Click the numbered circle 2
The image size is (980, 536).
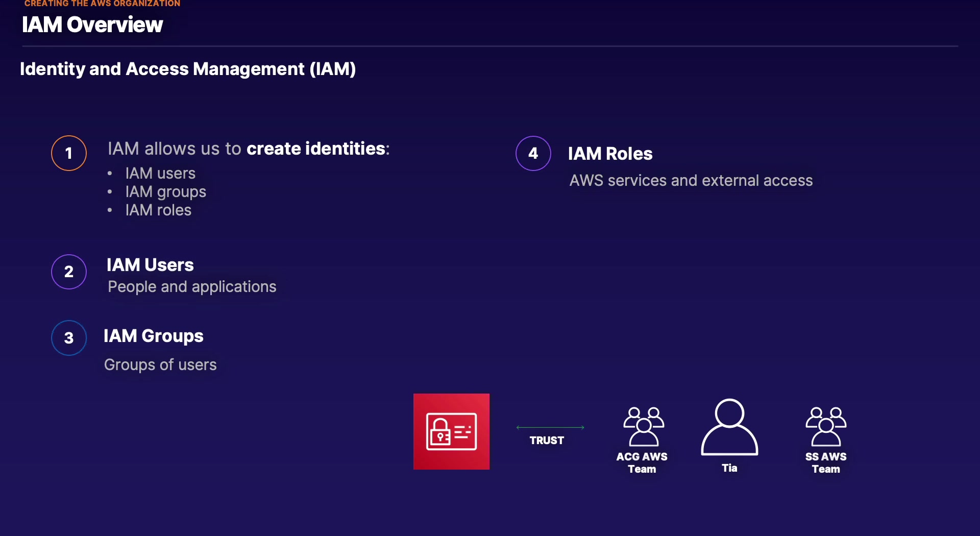click(x=69, y=272)
